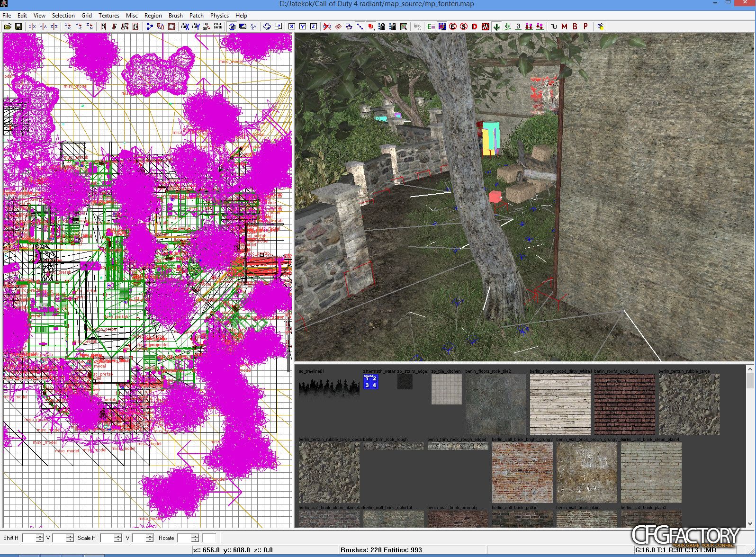Flip selection along Y axis icon

tap(43, 27)
